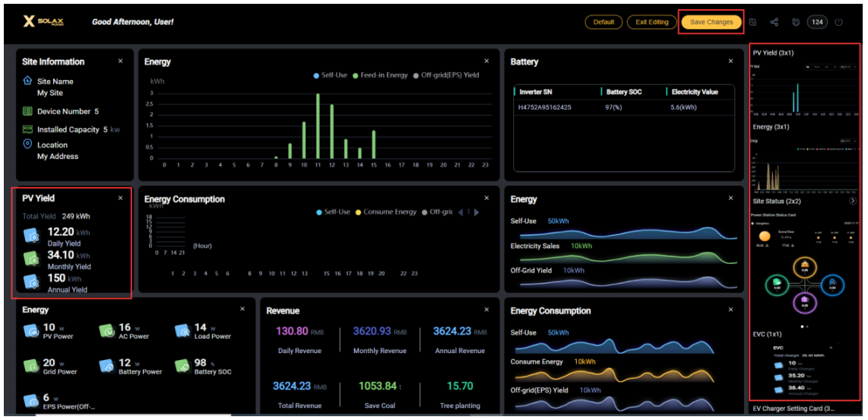
Task: Reset layout with the Default button
Action: (x=603, y=22)
